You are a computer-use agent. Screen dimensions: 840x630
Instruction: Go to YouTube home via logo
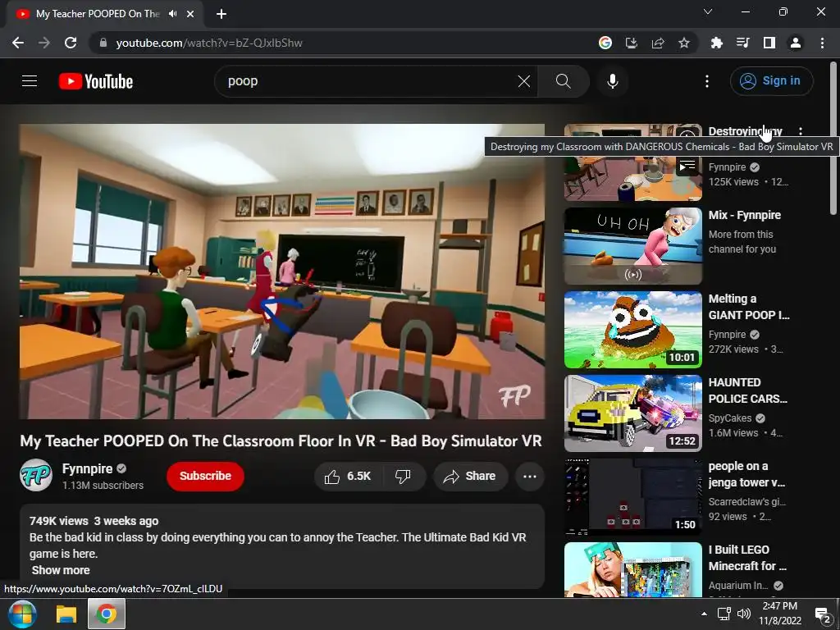point(96,81)
